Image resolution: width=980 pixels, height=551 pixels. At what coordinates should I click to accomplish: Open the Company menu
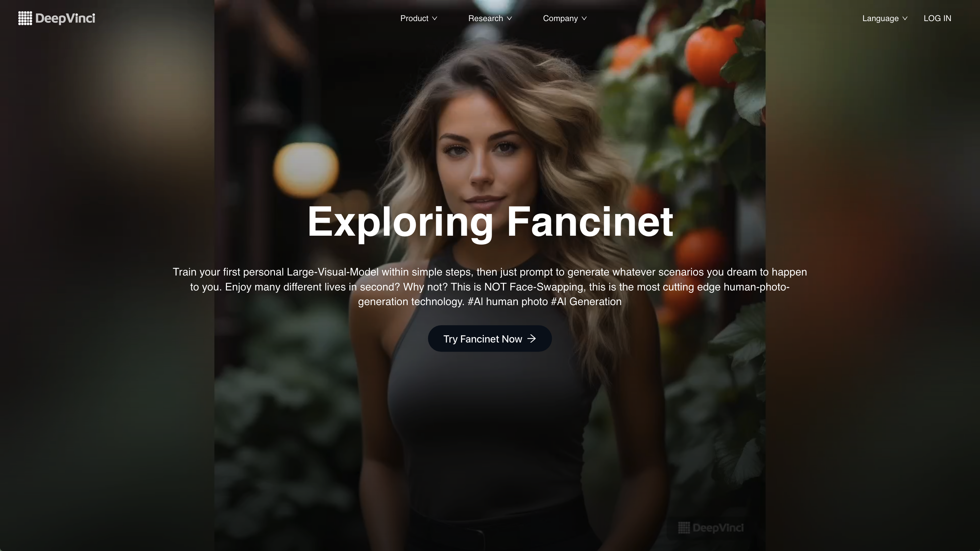point(565,18)
